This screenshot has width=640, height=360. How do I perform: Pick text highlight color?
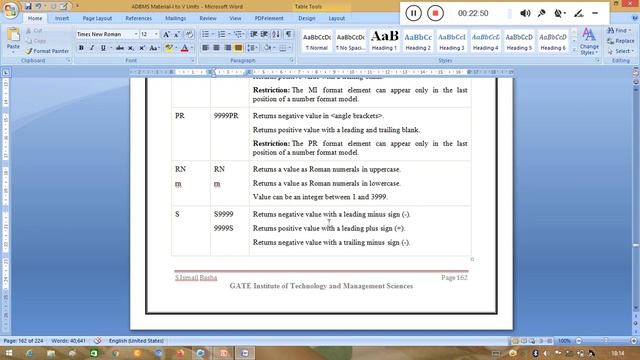click(168, 48)
